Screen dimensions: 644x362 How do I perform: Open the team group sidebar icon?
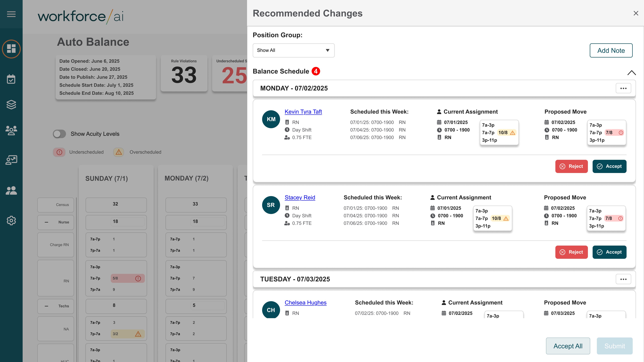pos(11,130)
